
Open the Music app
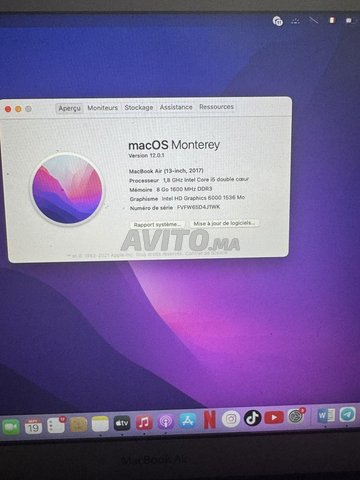(x=144, y=423)
